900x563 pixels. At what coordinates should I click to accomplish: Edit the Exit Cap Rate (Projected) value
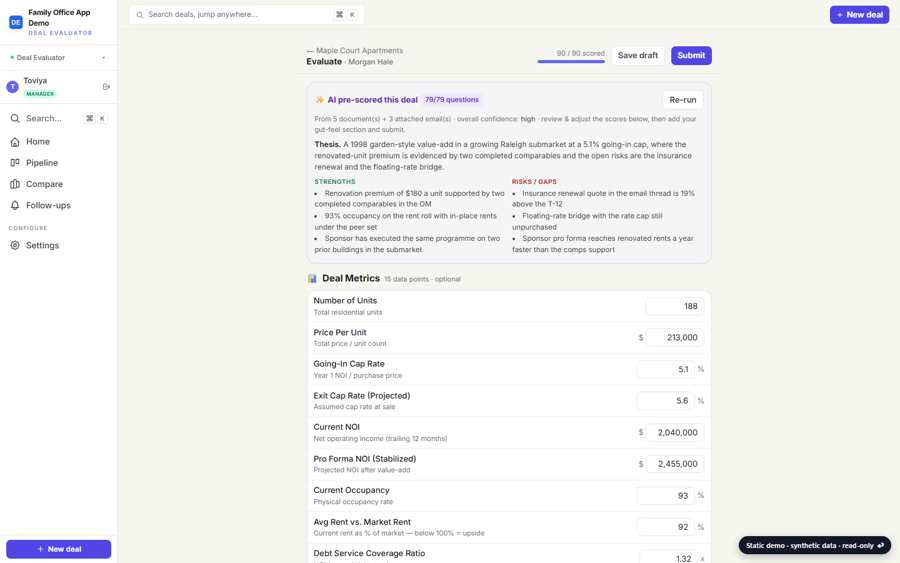pyautogui.click(x=665, y=401)
